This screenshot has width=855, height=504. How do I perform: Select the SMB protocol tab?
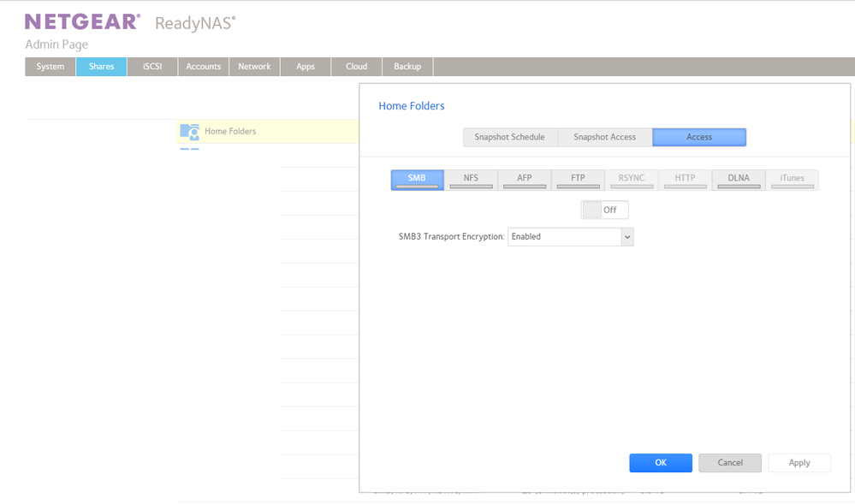coord(417,179)
